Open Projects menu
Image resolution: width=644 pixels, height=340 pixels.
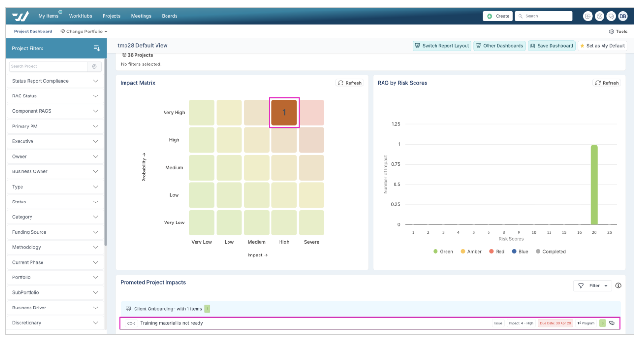click(x=112, y=16)
